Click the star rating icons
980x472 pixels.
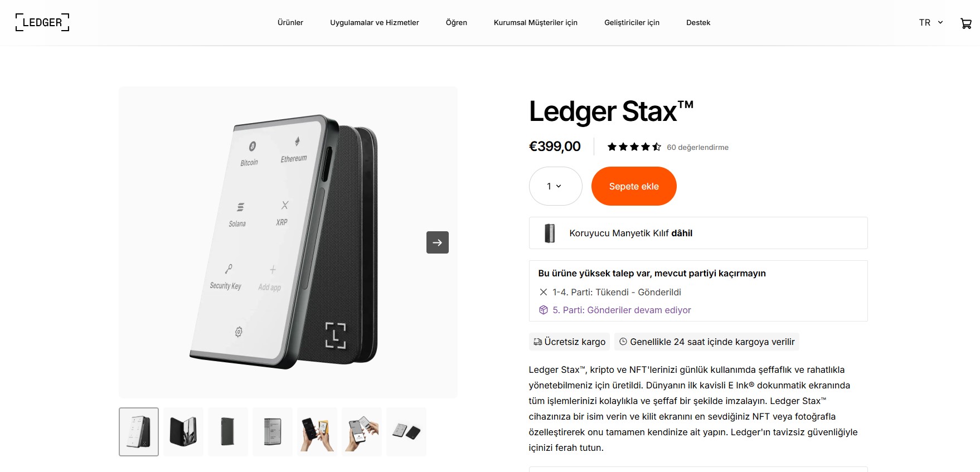[x=634, y=147]
